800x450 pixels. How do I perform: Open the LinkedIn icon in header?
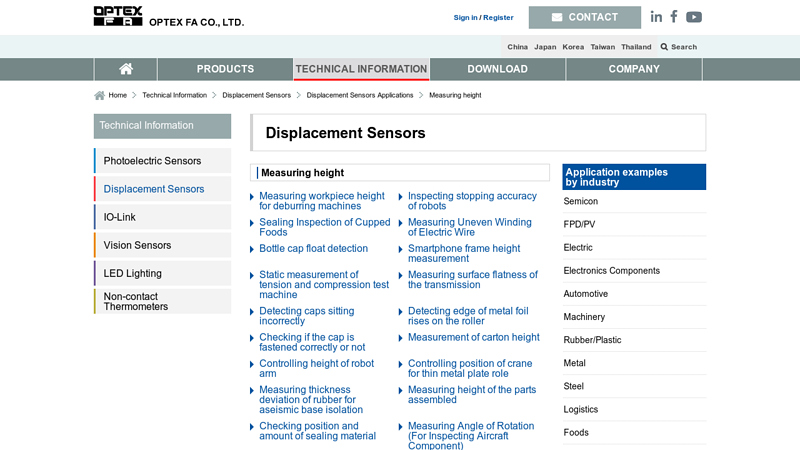pos(656,17)
